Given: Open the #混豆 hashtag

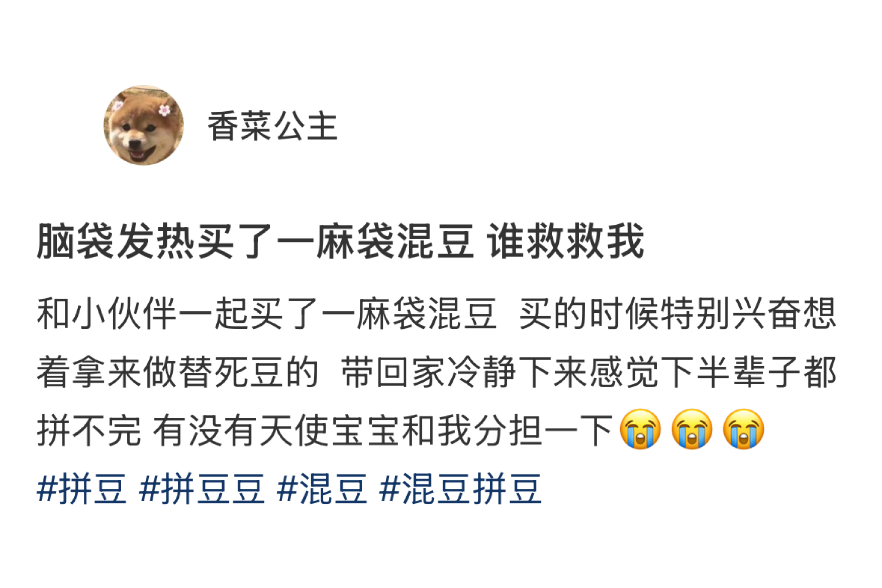Looking at the screenshot, I should (x=322, y=489).
